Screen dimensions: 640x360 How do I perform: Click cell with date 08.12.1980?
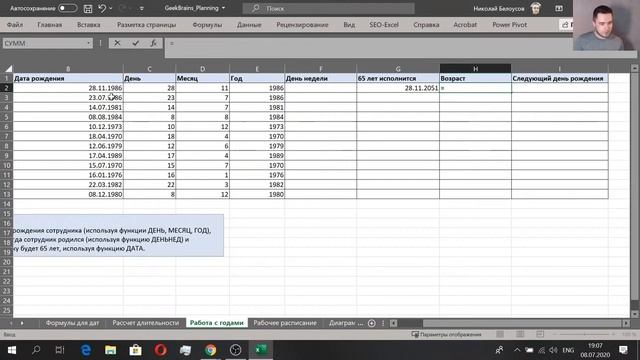click(x=68, y=194)
